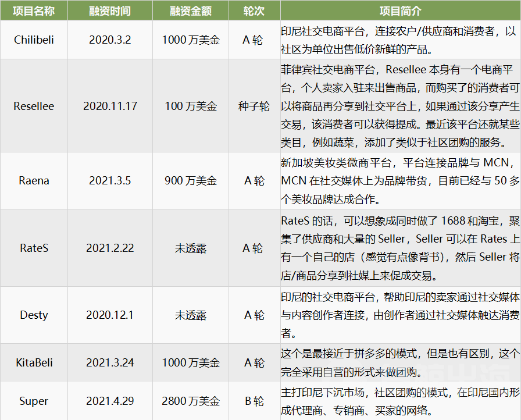
Task: Click Raena's A 轮 round cell
Action: (255, 180)
